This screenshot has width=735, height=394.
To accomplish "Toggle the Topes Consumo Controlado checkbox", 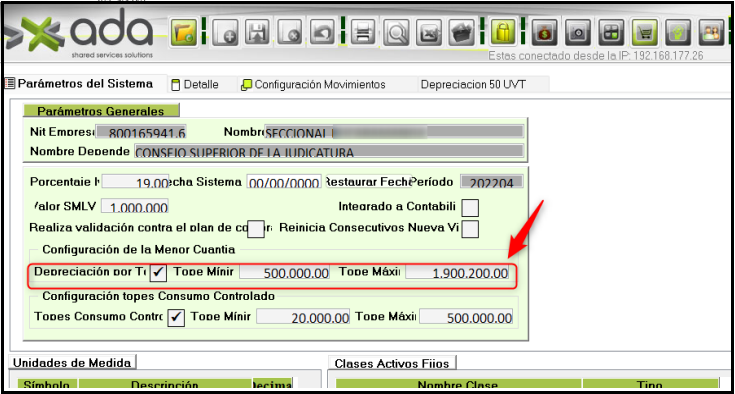I will point(176,317).
